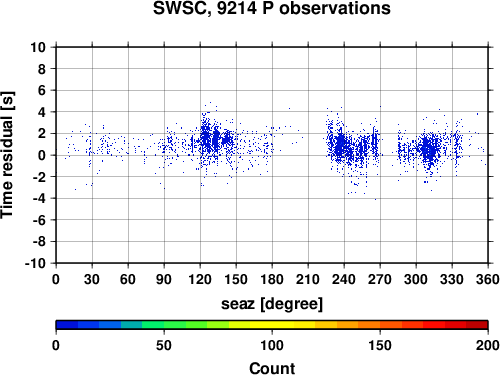
Task: Click the Count colorbar label
Action: 272,368
